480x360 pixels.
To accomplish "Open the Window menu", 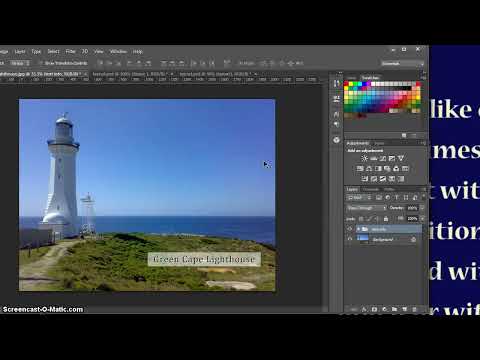I will [118, 51].
